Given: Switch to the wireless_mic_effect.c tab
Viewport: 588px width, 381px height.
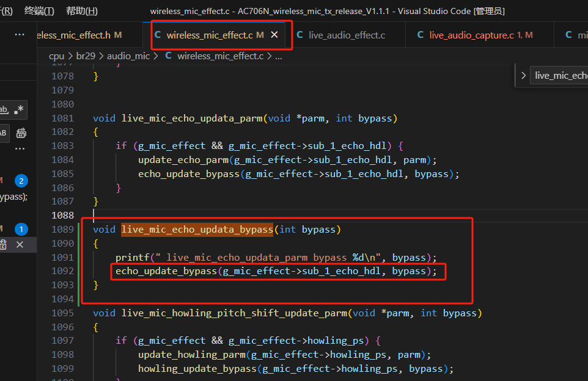Looking at the screenshot, I should tap(214, 35).
